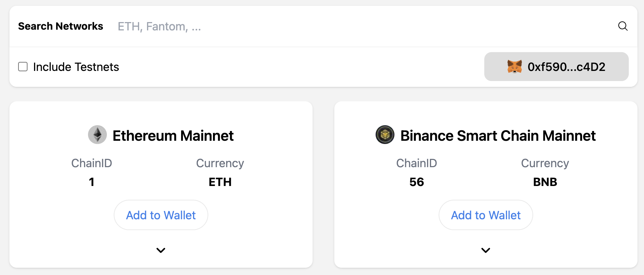
Task: Open the chevron under Ethereum Mainnet
Action: 161,250
